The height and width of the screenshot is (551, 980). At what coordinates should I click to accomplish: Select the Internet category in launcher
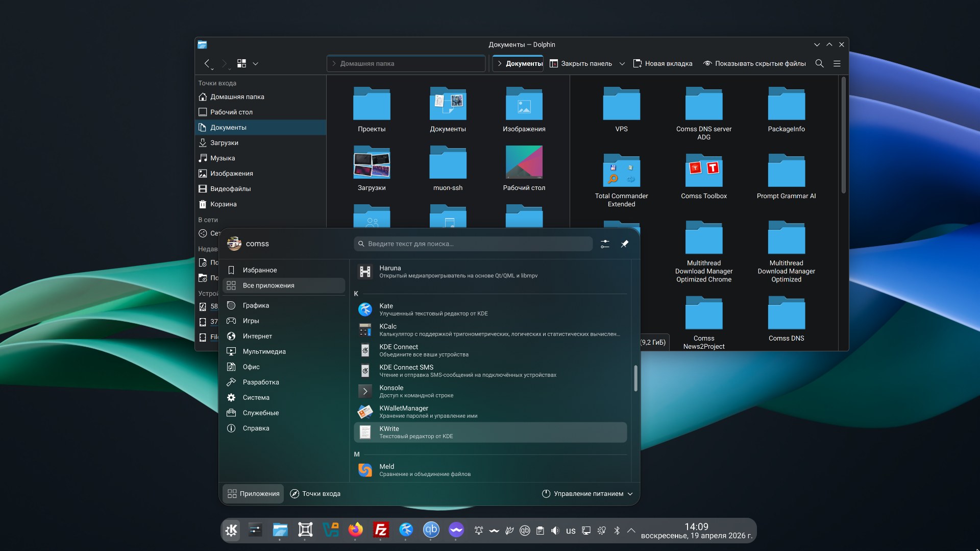coord(257,336)
